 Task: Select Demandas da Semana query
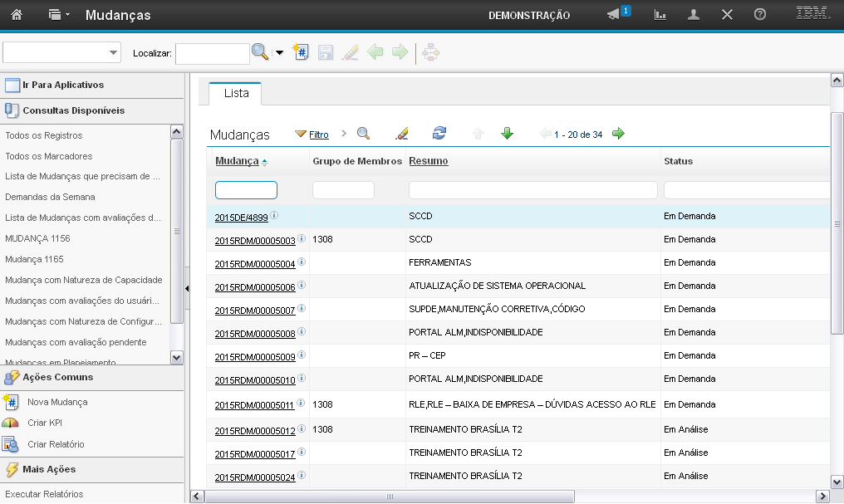click(50, 198)
